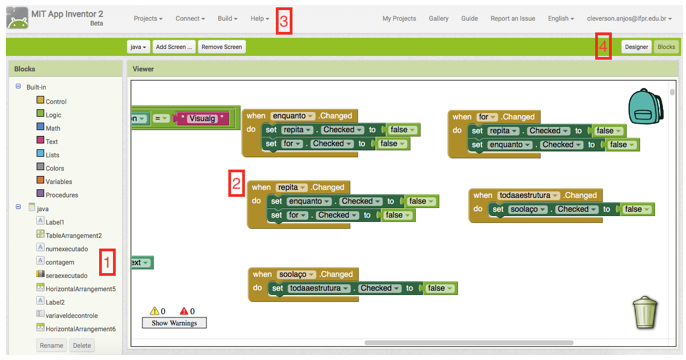Click the trash can icon

645,312
